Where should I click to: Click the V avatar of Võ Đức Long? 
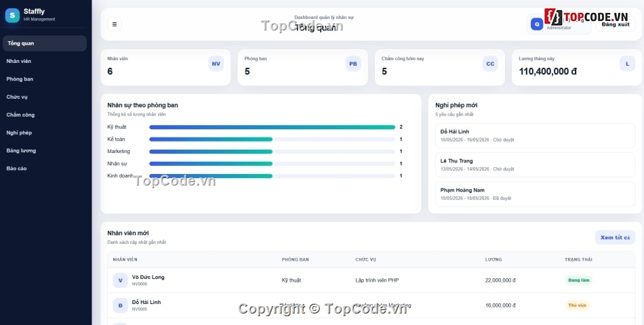pyautogui.click(x=121, y=280)
